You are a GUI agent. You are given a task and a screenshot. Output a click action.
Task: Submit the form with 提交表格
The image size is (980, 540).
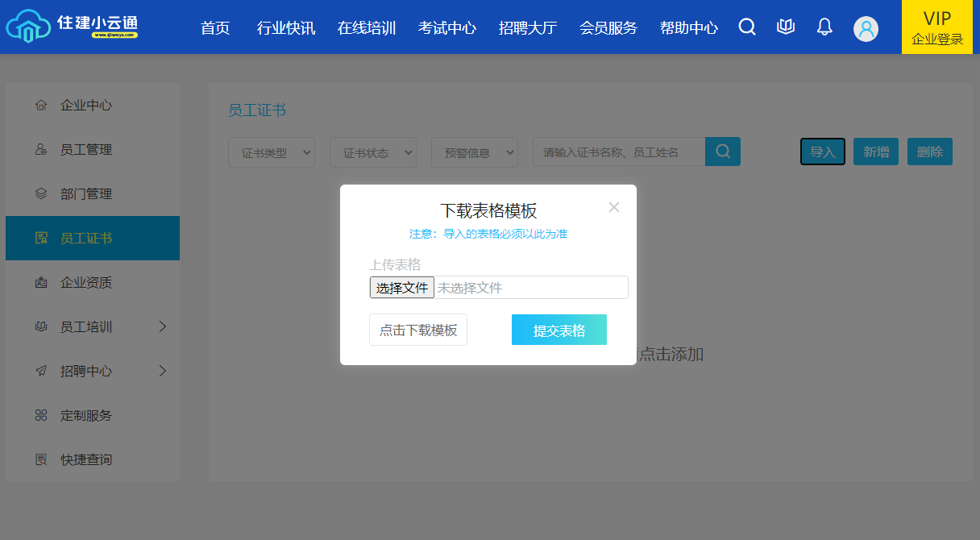click(559, 330)
